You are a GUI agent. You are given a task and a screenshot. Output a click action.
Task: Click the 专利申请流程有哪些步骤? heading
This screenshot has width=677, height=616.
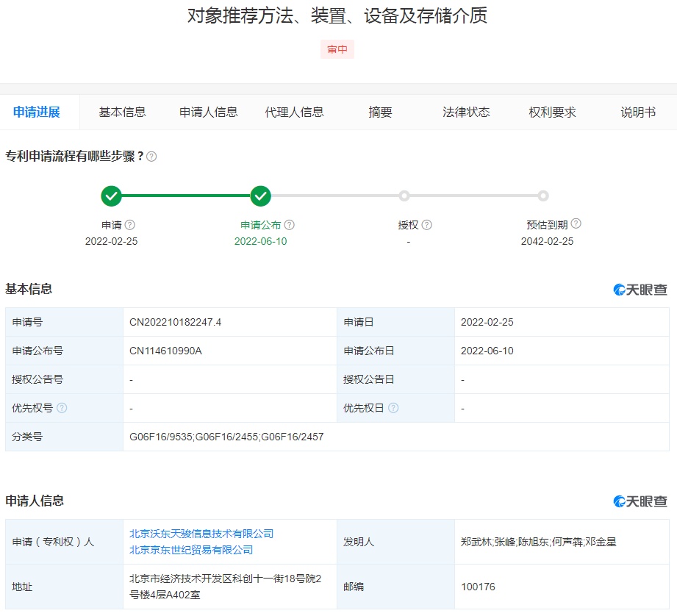74,157
